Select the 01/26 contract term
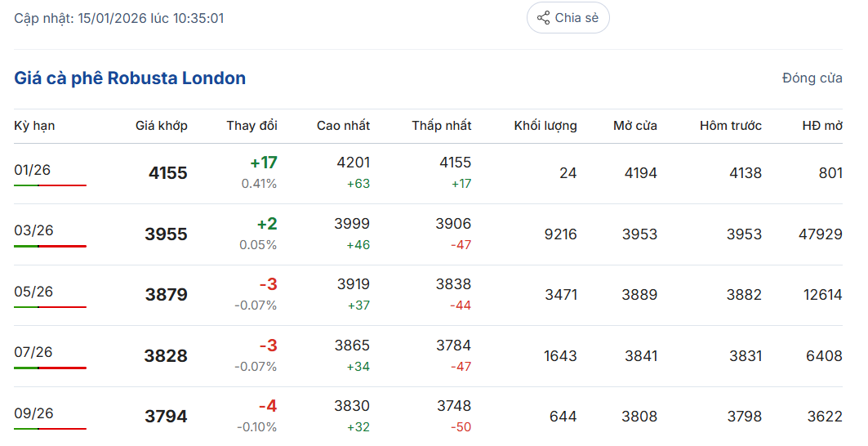868x446 pixels. 33,170
